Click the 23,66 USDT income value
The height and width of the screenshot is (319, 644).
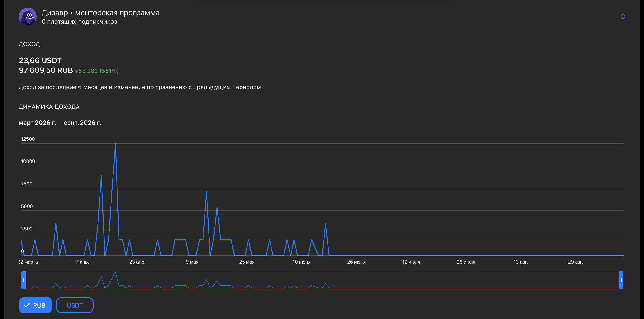(40, 60)
